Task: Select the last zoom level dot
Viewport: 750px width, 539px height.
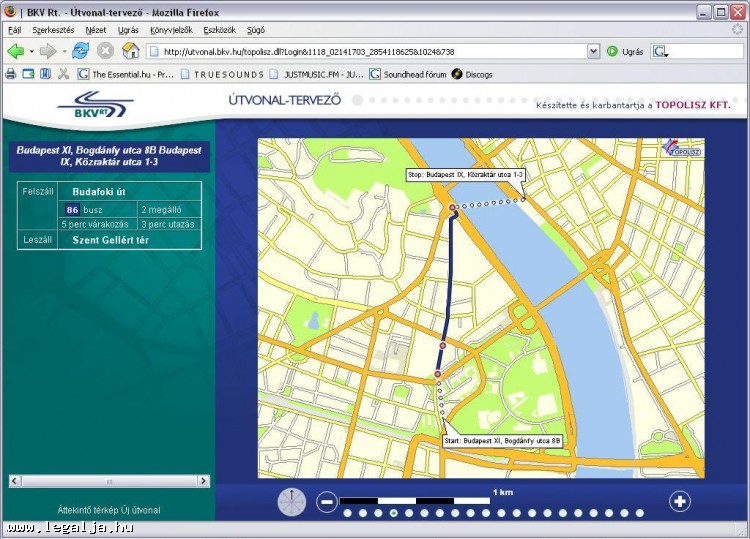Action: click(641, 513)
